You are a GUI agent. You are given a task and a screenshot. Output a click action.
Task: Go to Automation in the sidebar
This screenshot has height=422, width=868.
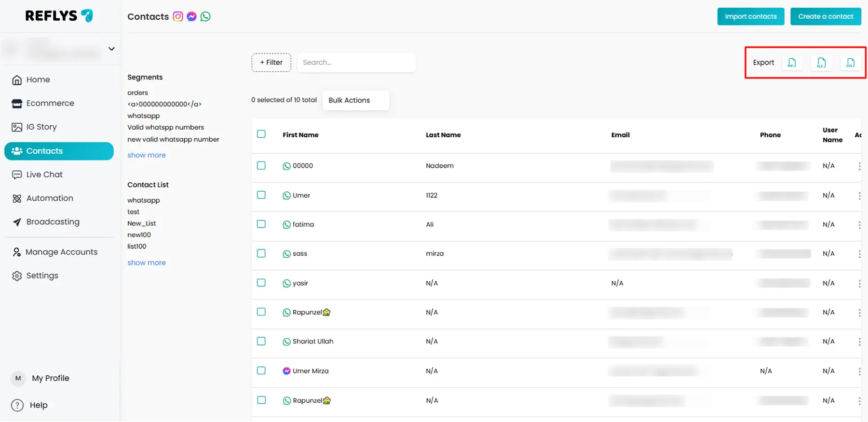coord(50,198)
